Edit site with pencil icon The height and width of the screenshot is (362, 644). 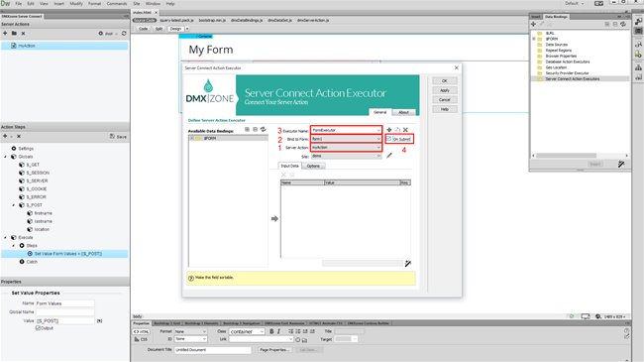pos(389,156)
